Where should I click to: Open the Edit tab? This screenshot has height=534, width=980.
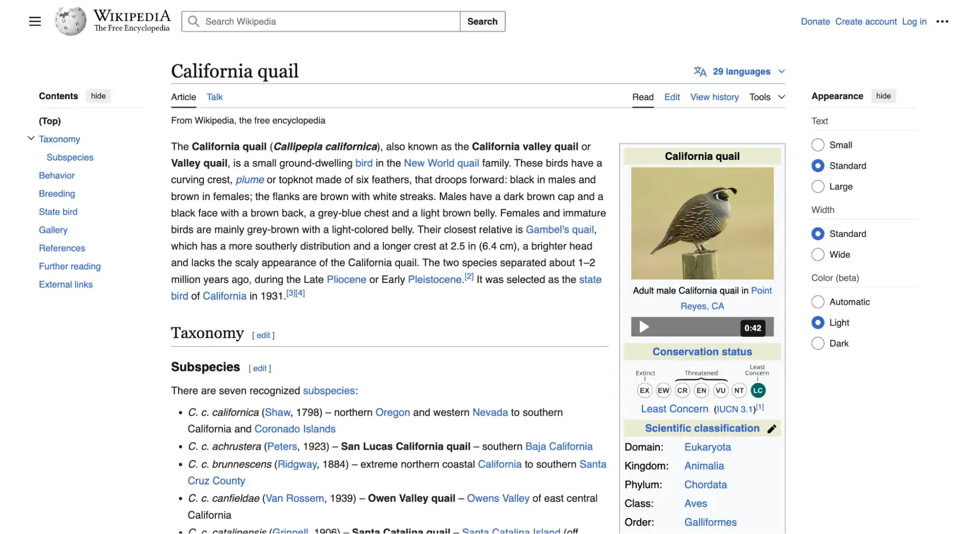pos(672,97)
